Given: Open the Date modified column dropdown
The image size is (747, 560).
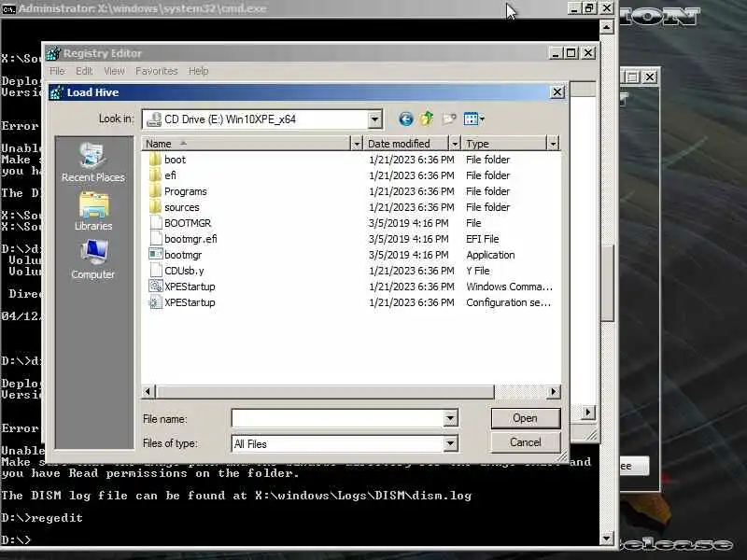Looking at the screenshot, I should point(455,144).
